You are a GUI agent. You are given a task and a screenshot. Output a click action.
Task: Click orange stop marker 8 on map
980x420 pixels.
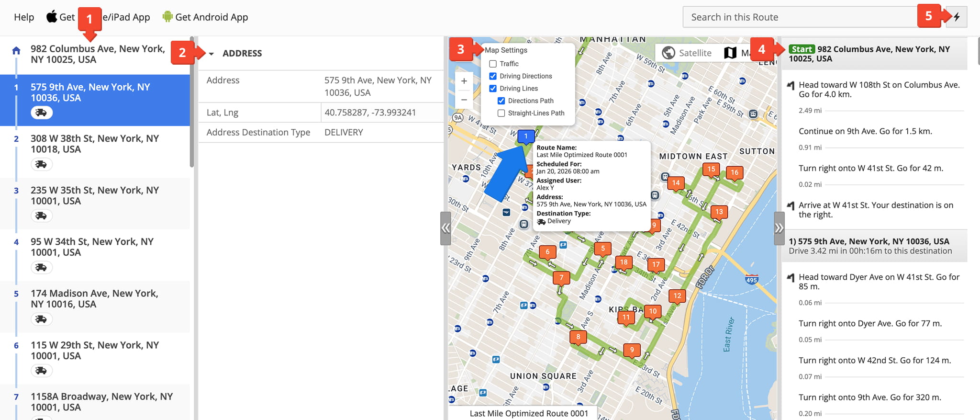point(578,337)
